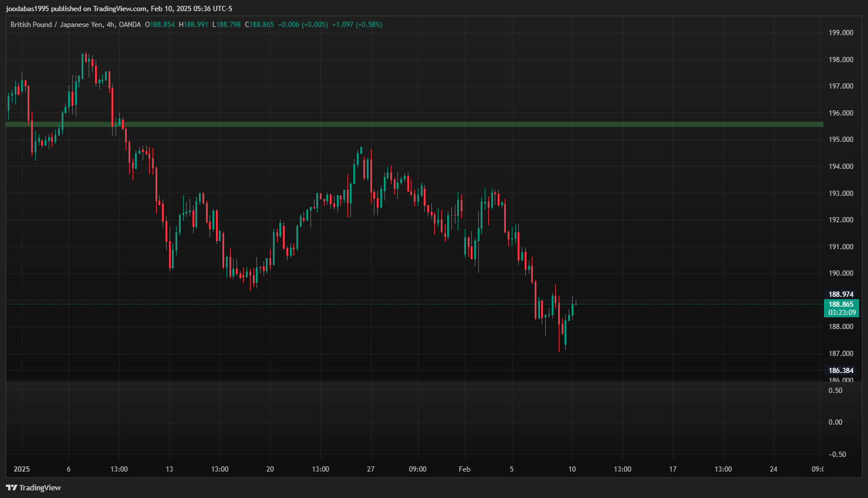Click the 0.00 label in indicator pane
The height and width of the screenshot is (498, 868).
point(835,422)
